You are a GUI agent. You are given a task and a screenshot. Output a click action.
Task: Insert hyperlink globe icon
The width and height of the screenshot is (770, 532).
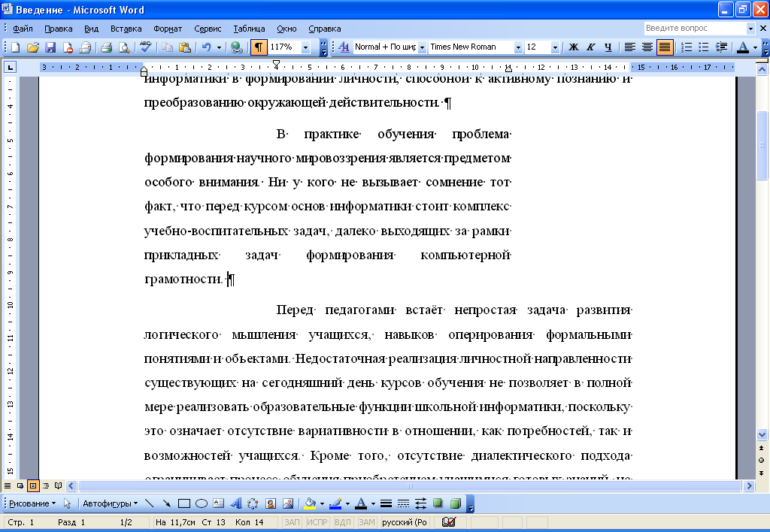point(237,47)
